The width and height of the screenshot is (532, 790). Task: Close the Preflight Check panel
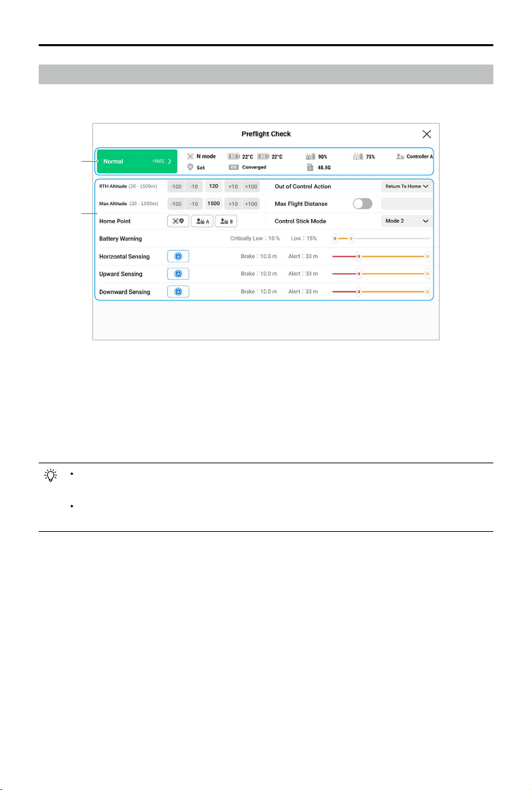tap(427, 134)
